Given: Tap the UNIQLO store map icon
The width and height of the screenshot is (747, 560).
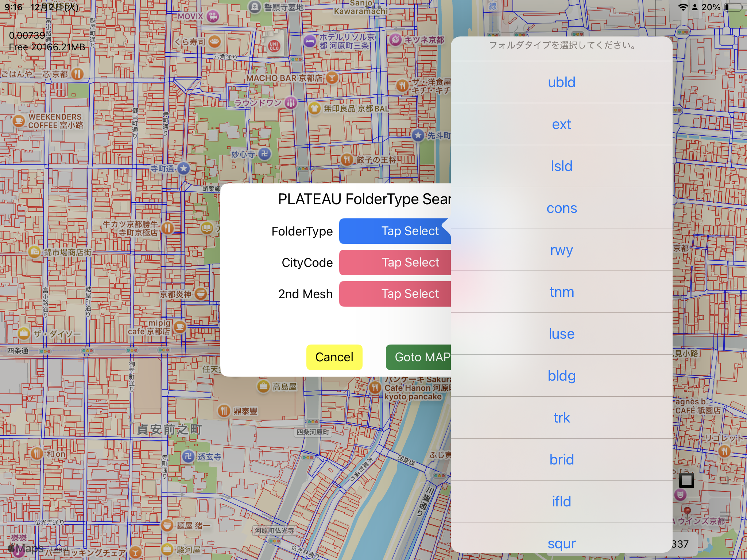Looking at the screenshot, I should click(274, 46).
